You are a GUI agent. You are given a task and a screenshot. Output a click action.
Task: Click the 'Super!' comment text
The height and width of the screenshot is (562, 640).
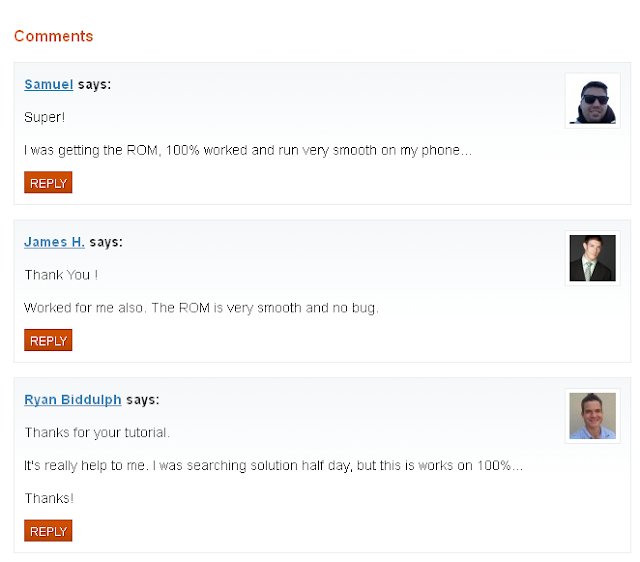point(44,118)
